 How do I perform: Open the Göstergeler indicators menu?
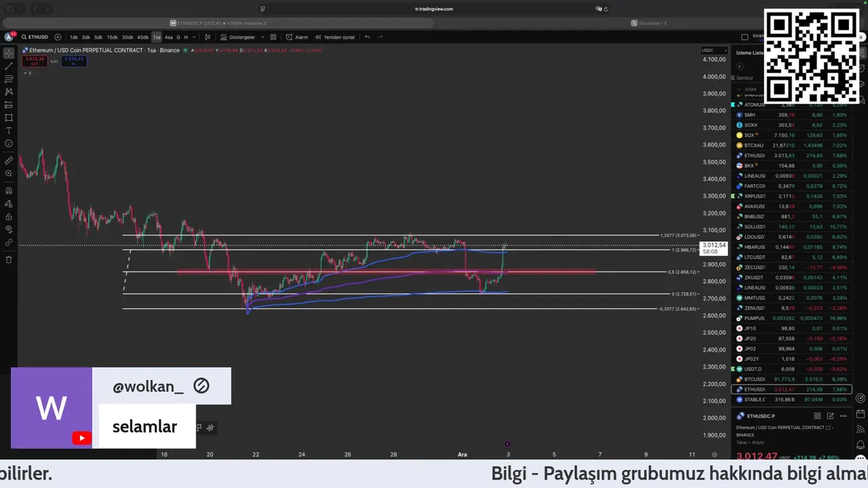pos(237,37)
